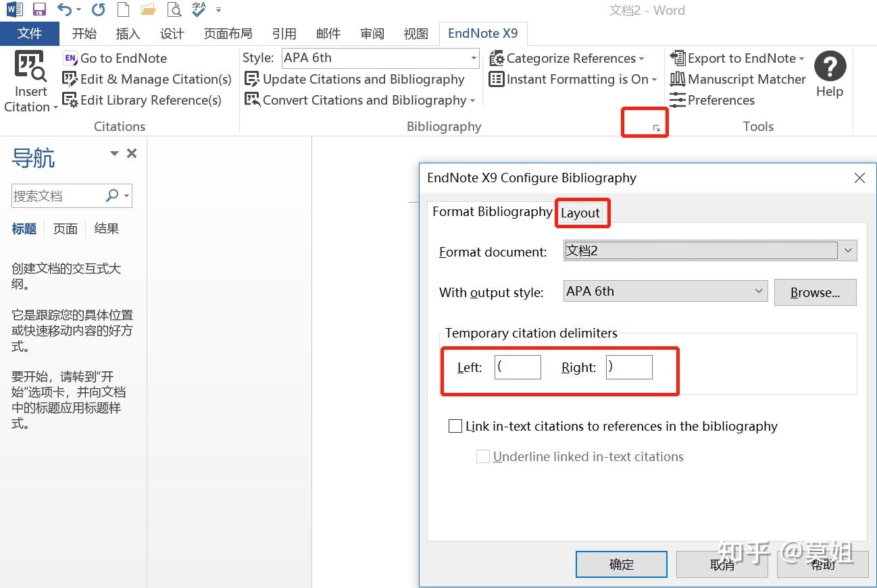This screenshot has width=877, height=588.
Task: Switch to the 审阅 tab
Action: pyautogui.click(x=372, y=33)
